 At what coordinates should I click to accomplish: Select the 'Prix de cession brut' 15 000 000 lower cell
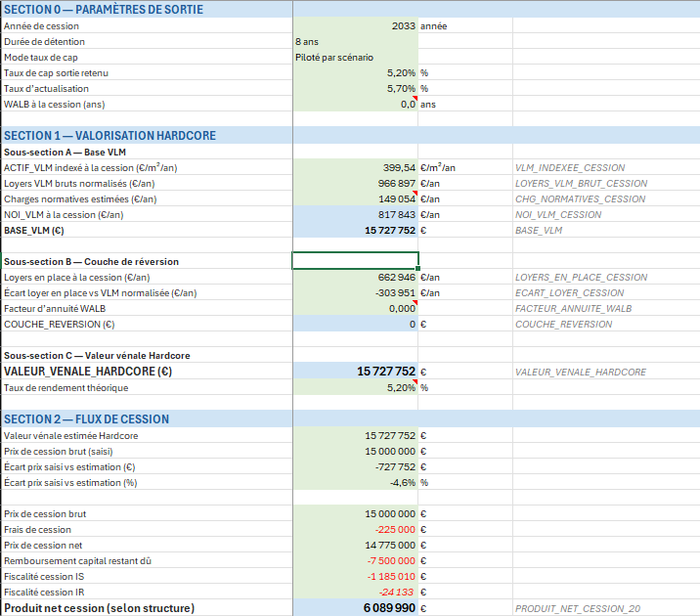coord(355,513)
